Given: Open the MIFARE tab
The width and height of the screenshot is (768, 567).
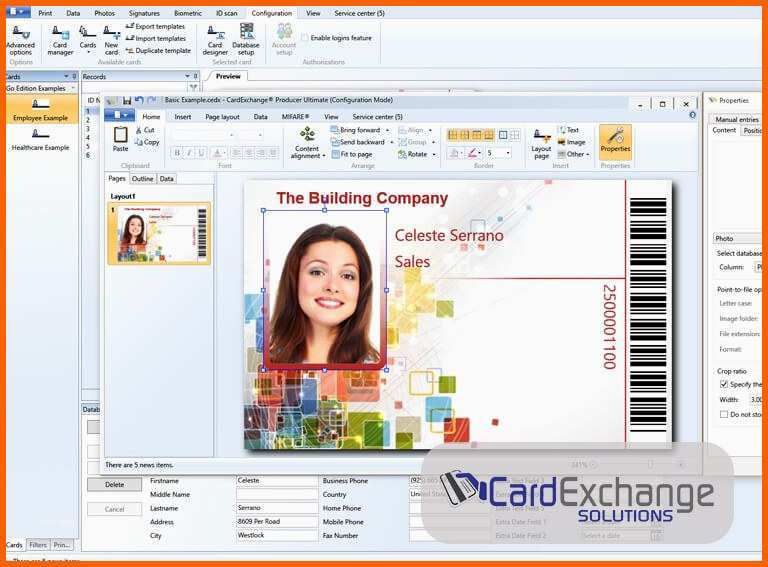Looking at the screenshot, I should pos(295,117).
